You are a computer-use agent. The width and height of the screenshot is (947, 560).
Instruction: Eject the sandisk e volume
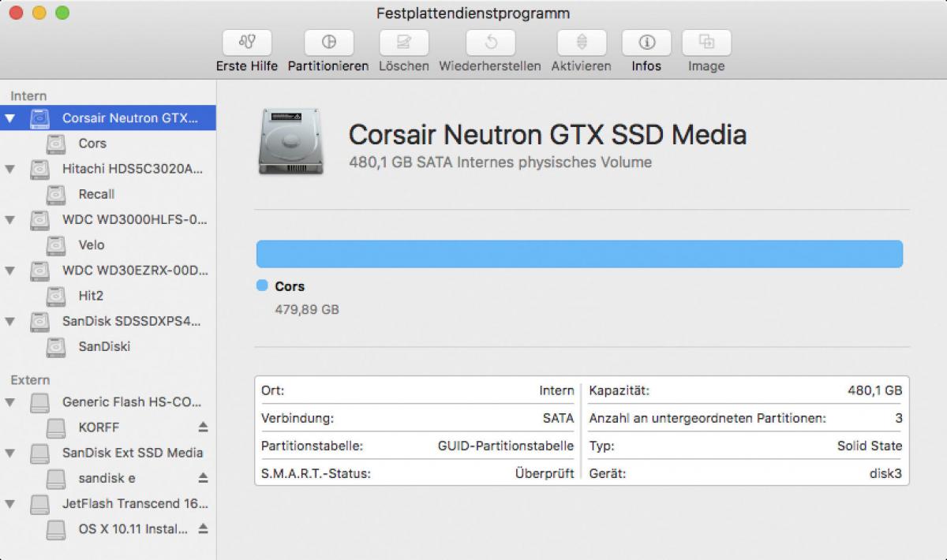[x=203, y=477]
